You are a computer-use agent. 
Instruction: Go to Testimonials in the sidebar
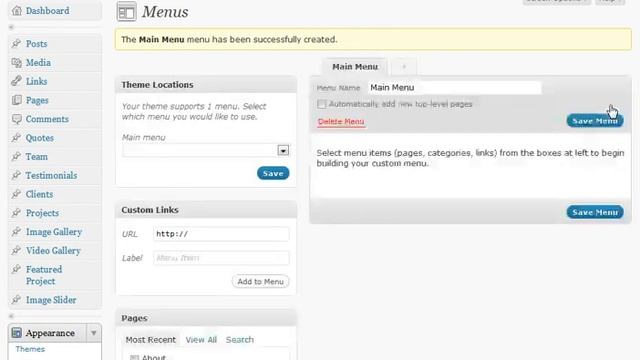click(51, 176)
